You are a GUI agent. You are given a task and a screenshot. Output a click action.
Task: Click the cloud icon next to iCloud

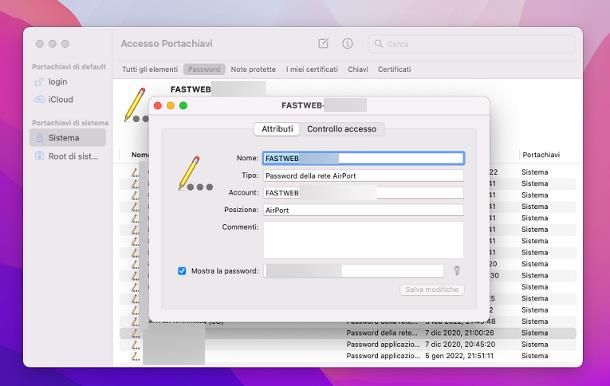pyautogui.click(x=39, y=99)
